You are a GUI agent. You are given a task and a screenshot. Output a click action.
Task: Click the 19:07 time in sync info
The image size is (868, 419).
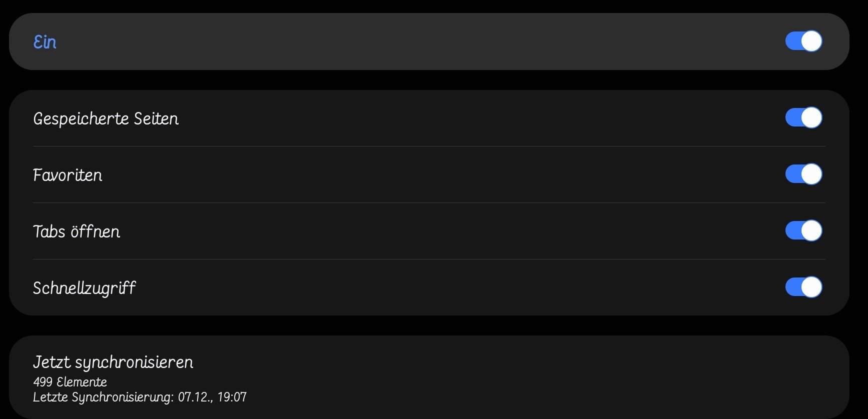232,397
